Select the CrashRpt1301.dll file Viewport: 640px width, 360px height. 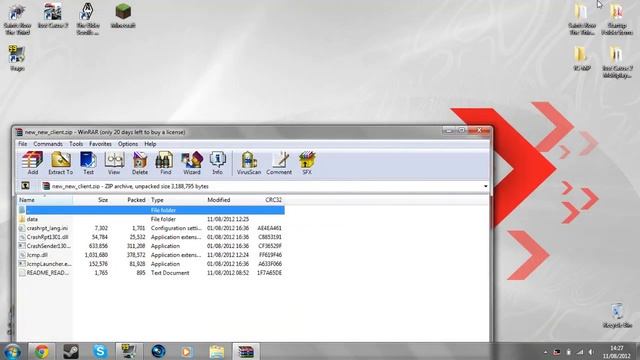pyautogui.click(x=151, y=237)
